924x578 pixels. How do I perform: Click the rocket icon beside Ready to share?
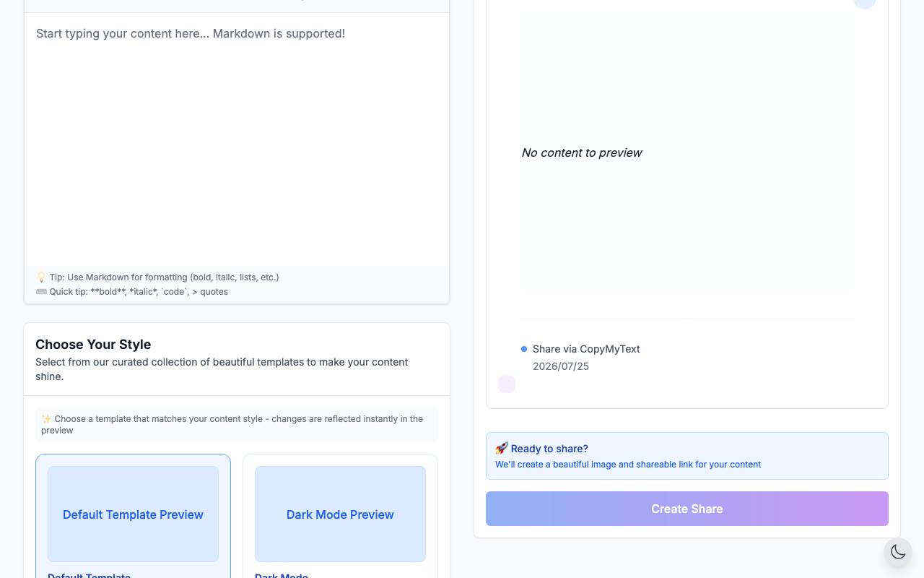click(x=502, y=449)
